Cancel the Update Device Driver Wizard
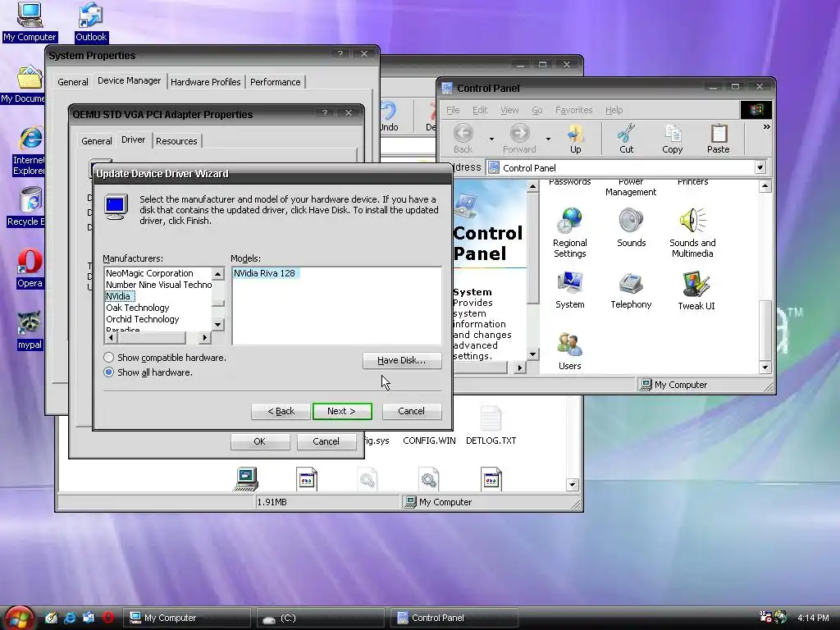The width and height of the screenshot is (840, 630). tap(412, 411)
